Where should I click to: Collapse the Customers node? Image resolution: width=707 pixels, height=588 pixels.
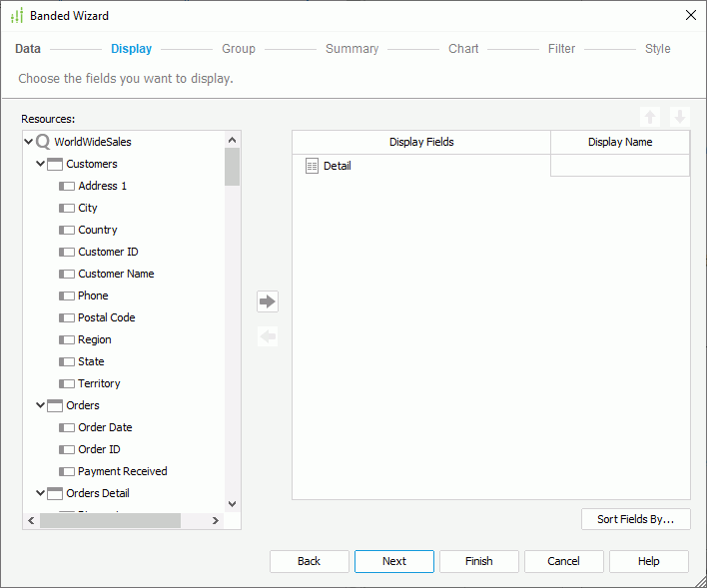click(x=41, y=165)
